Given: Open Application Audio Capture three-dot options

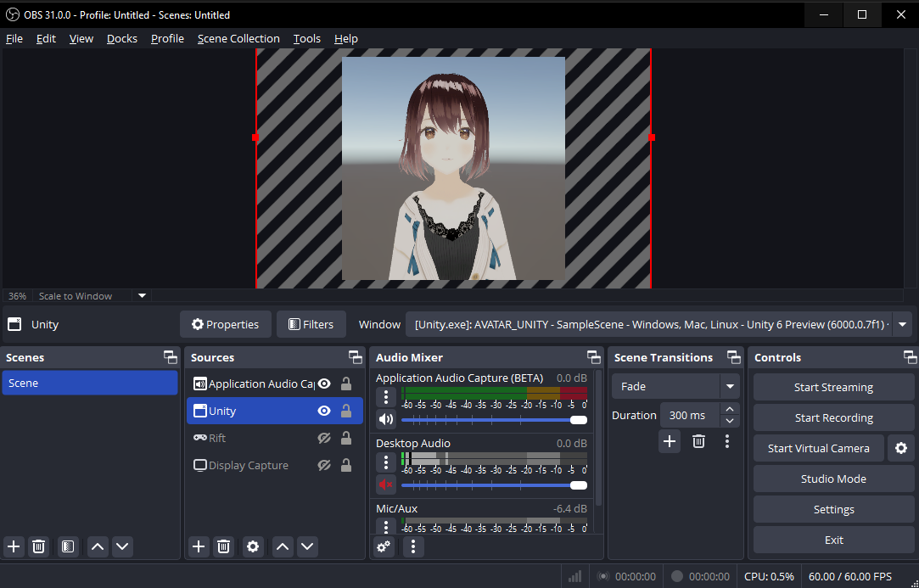Looking at the screenshot, I should 385,397.
